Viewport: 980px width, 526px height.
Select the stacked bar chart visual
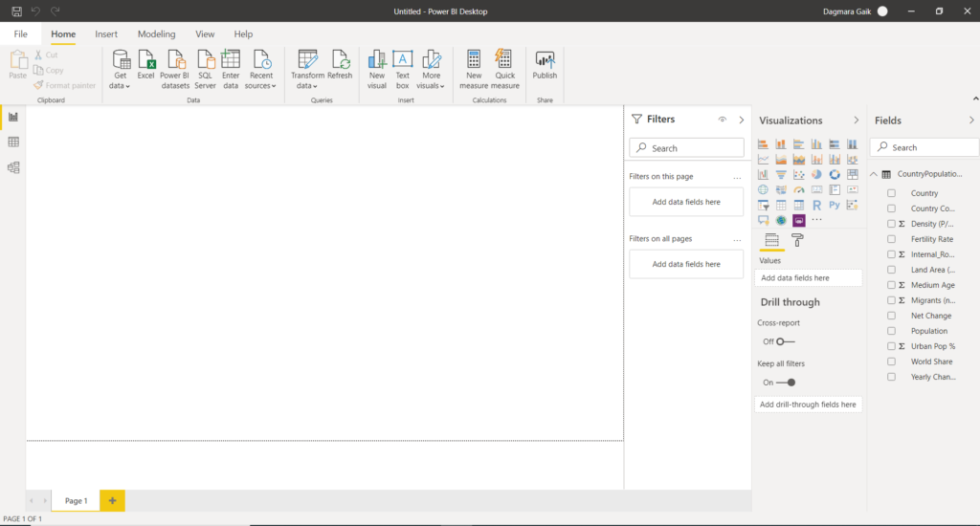[763, 144]
